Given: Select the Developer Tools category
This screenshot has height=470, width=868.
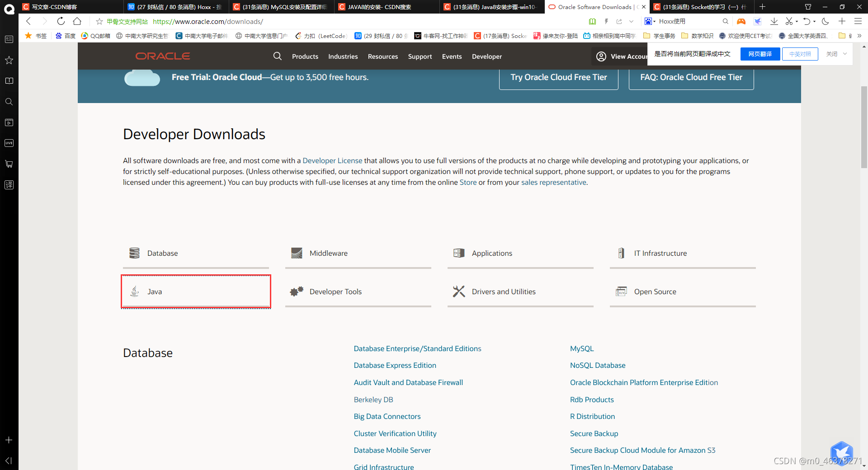Looking at the screenshot, I should (358, 291).
